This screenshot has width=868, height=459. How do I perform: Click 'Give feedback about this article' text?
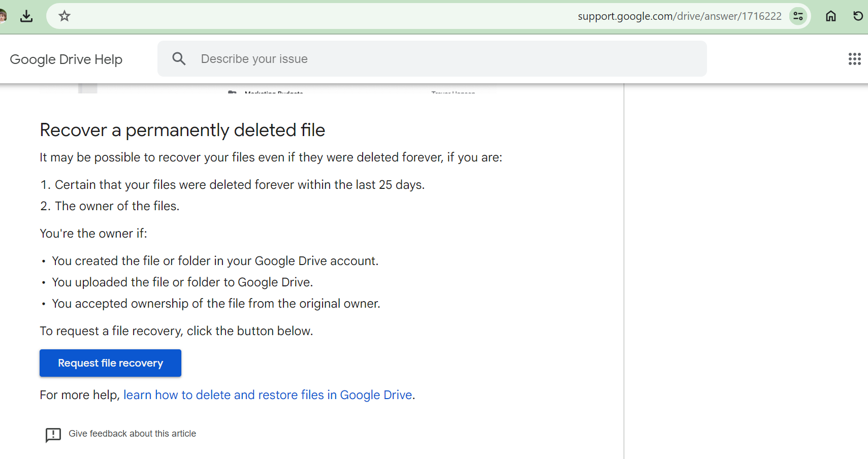click(132, 434)
